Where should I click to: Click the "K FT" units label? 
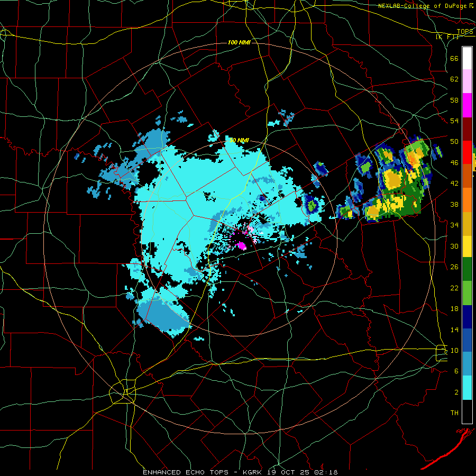click(x=447, y=37)
